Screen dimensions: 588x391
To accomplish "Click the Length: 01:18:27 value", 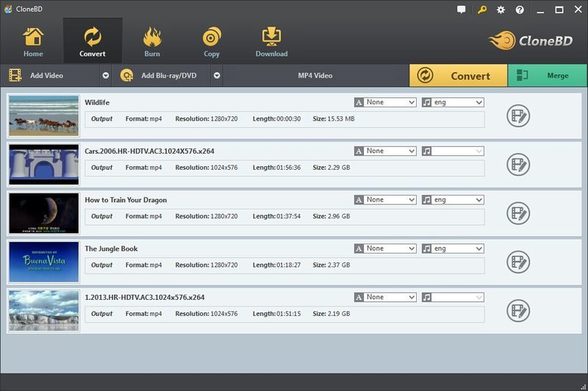I will [x=276, y=265].
